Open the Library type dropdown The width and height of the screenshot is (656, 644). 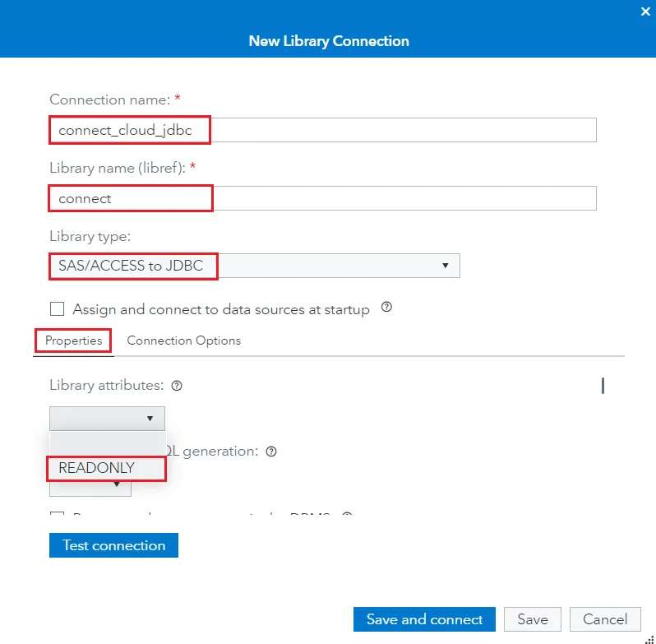point(254,266)
